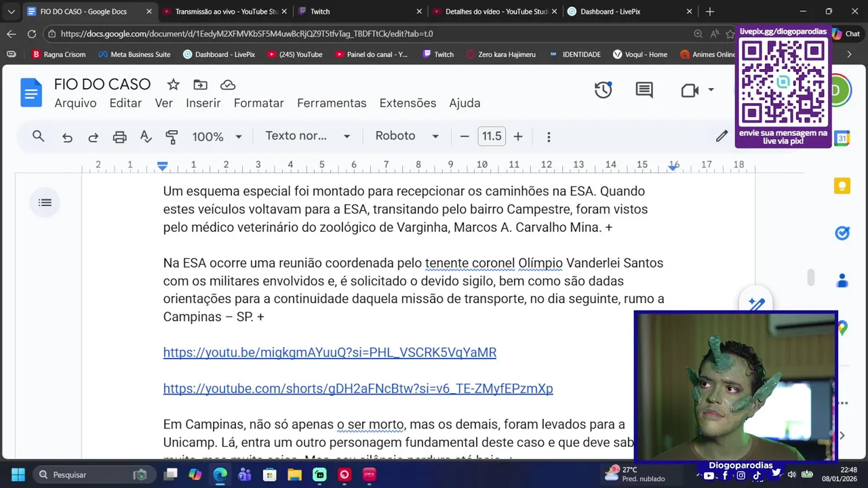Open the Inserir menu
The width and height of the screenshot is (868, 488).
tap(203, 103)
